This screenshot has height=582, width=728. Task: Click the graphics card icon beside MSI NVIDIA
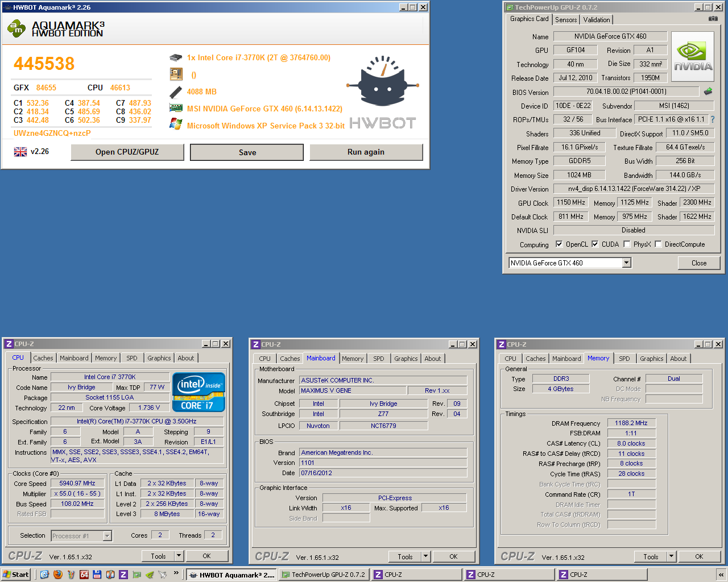(176, 108)
